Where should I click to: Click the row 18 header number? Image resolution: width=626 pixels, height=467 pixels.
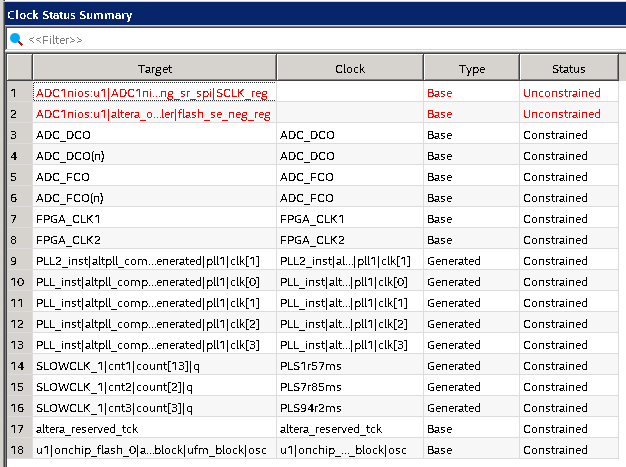pos(15,450)
